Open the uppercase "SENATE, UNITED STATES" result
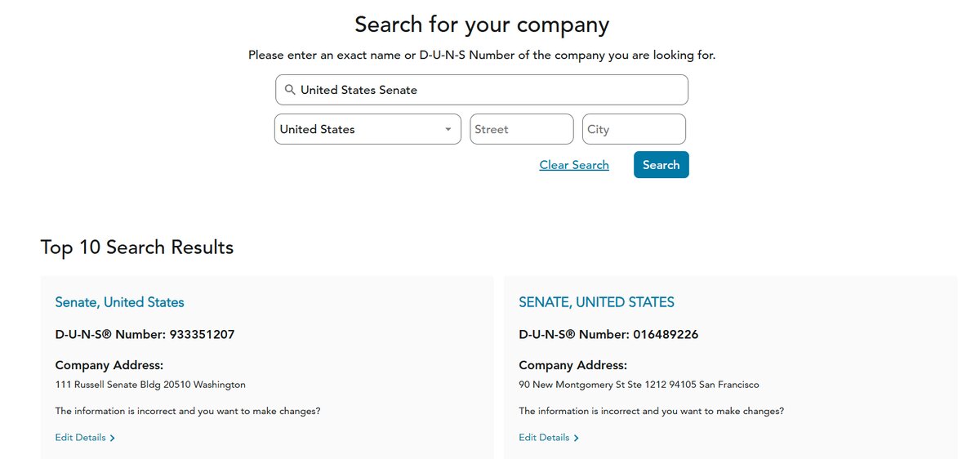 pyautogui.click(x=596, y=302)
